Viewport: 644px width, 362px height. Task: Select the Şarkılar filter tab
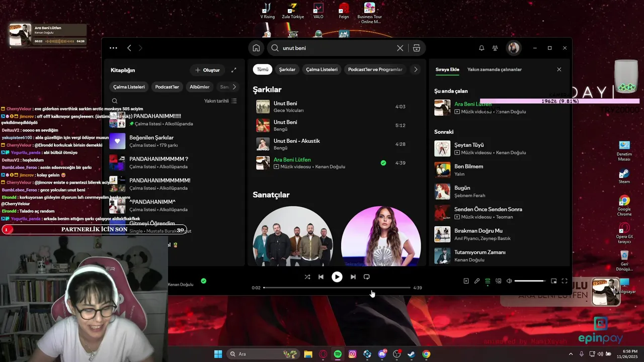coord(287,70)
